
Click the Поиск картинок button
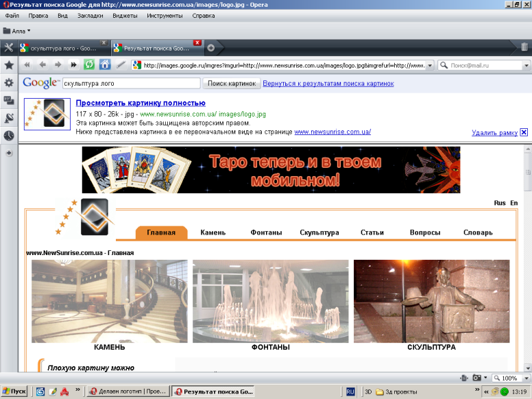click(x=232, y=84)
